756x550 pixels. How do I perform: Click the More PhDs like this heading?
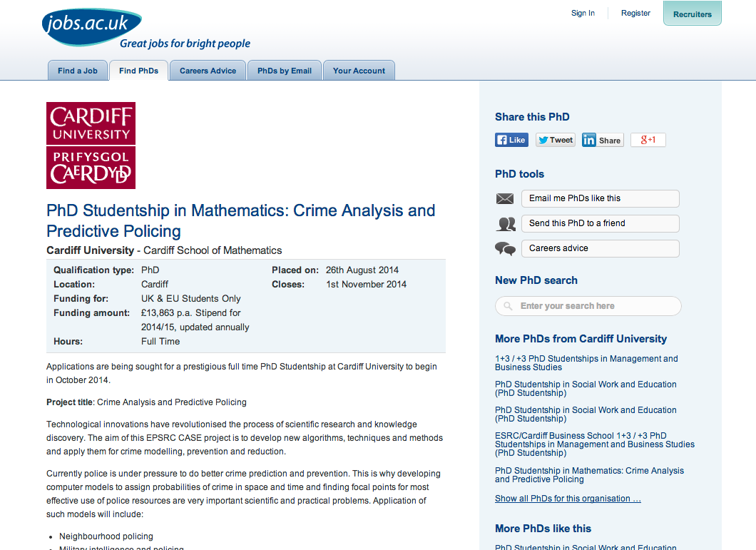click(543, 529)
